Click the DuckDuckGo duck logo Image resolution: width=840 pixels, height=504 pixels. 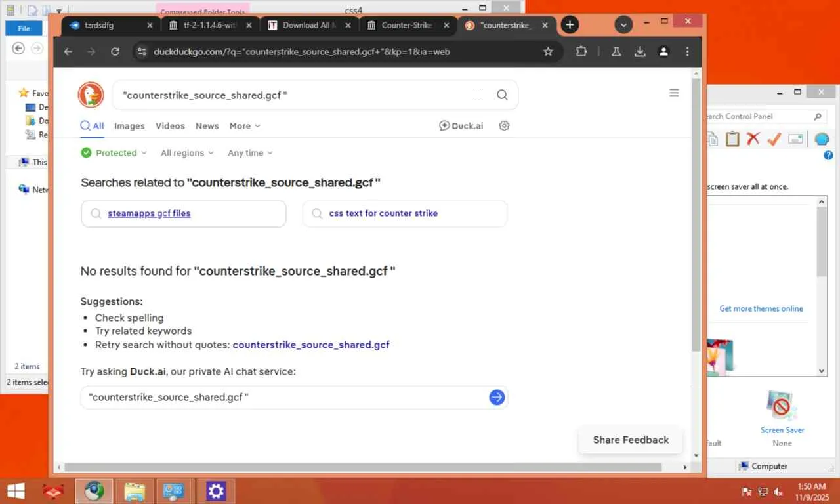pyautogui.click(x=91, y=95)
